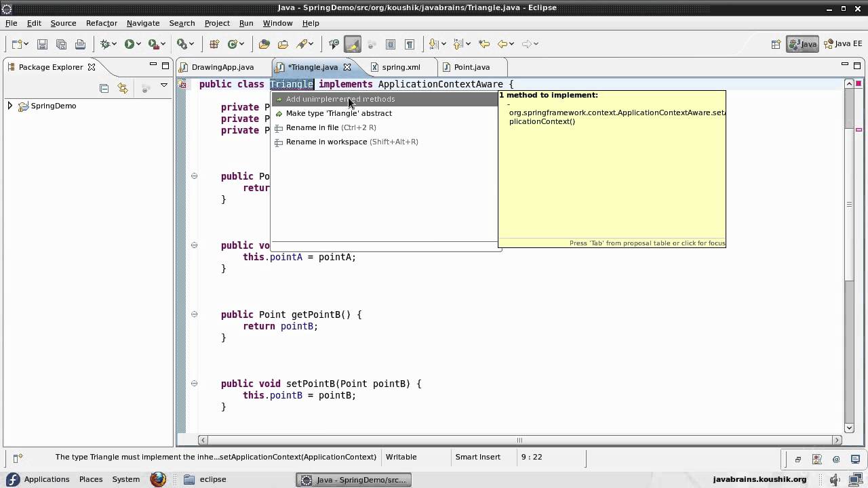Image resolution: width=868 pixels, height=488 pixels.
Task: Choose 'Add unimplemented methods' quick fix
Action: click(x=384, y=99)
